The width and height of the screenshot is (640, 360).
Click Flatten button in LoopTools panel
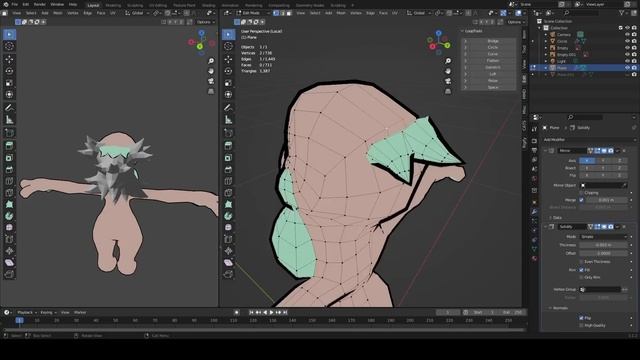493,61
